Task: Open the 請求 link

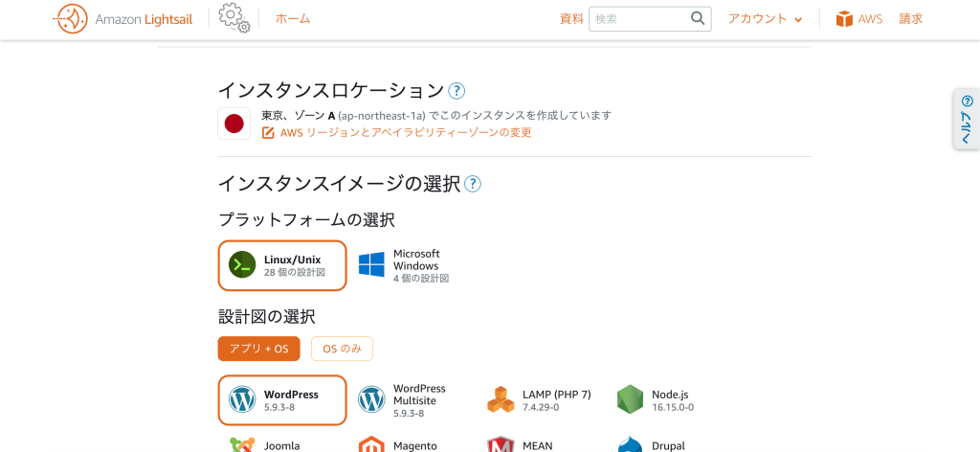Action: point(911,19)
